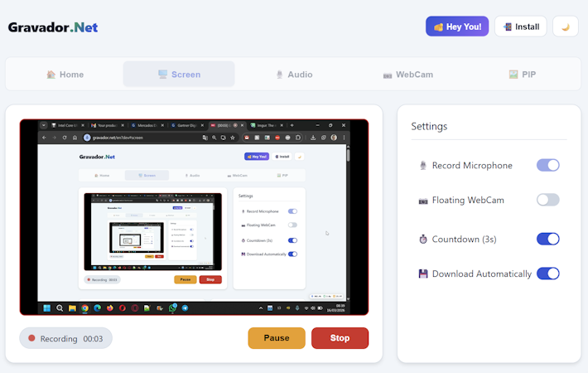
Task: Click the Hey You! button
Action: 457,27
